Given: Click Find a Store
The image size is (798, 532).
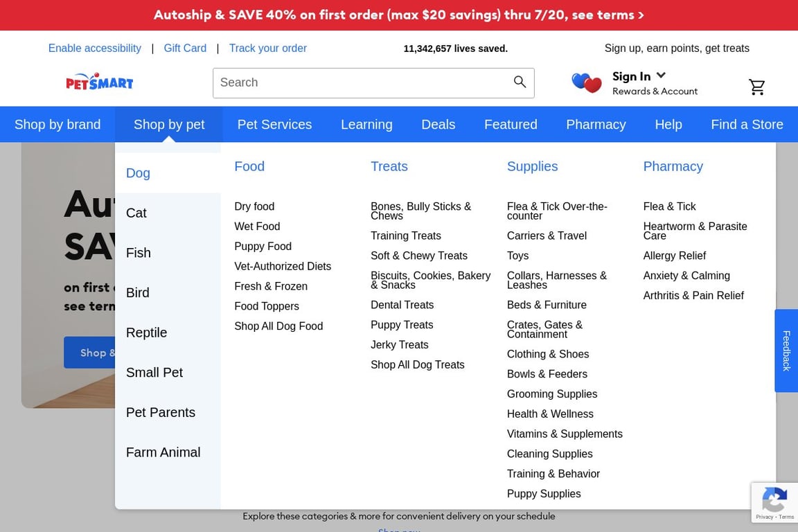Looking at the screenshot, I should [747, 124].
